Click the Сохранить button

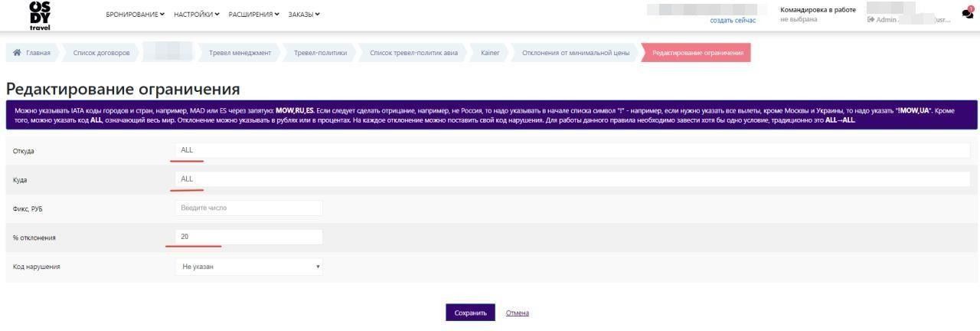(x=470, y=313)
